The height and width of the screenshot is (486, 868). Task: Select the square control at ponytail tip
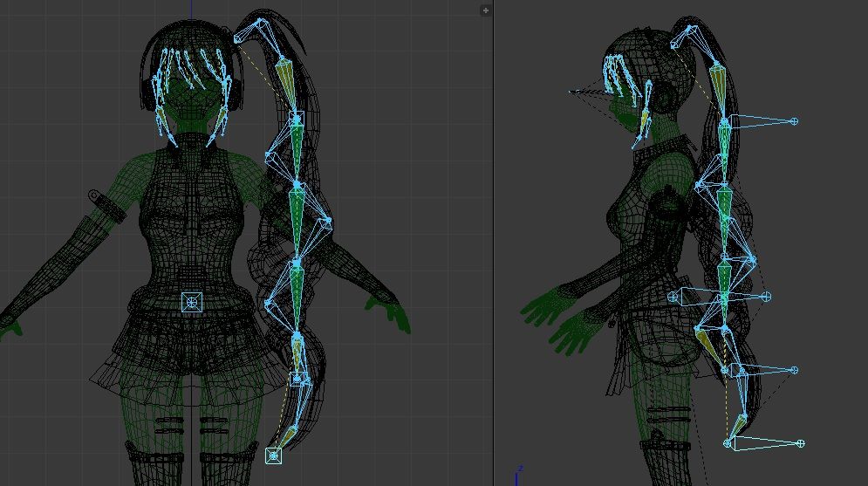pos(273,455)
